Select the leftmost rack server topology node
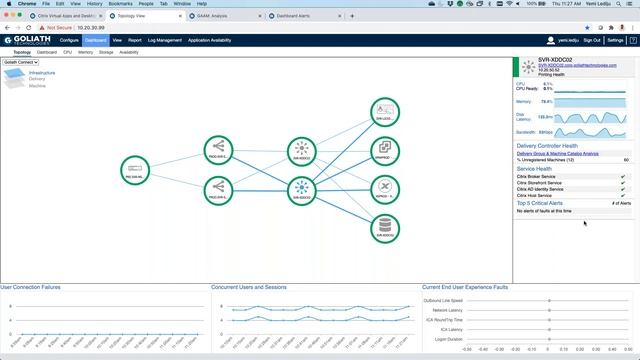The width and height of the screenshot is (640, 360). pyautogui.click(x=135, y=170)
